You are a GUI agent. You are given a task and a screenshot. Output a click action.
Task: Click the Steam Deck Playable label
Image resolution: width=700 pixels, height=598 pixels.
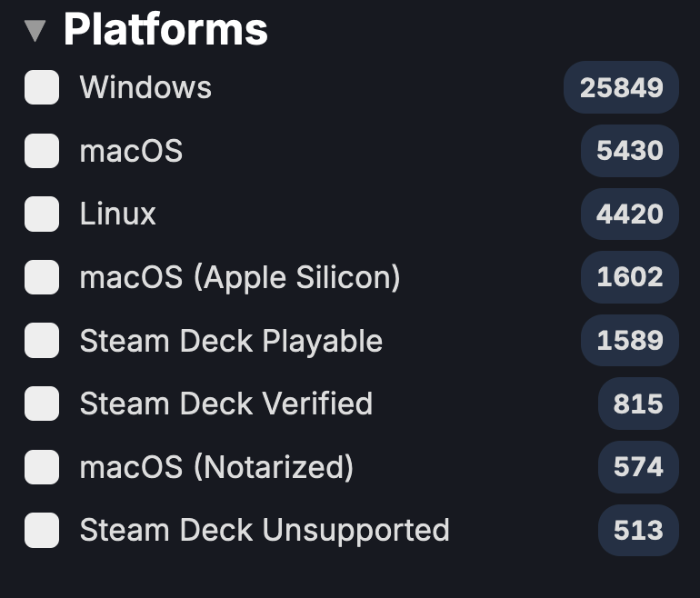231,341
